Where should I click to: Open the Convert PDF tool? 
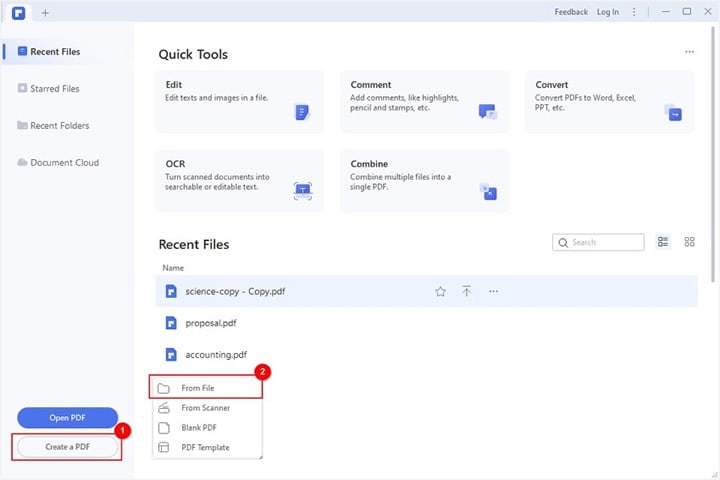(x=609, y=101)
